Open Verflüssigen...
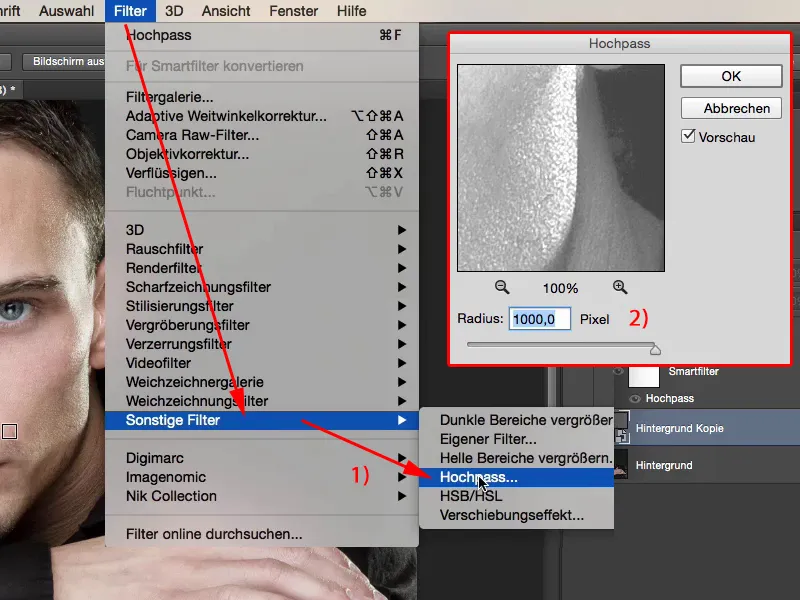 tap(262, 173)
